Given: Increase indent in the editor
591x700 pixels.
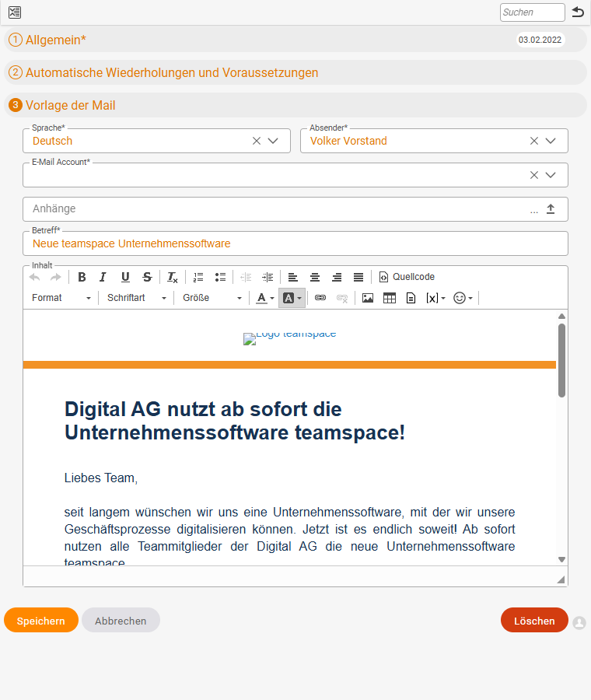Looking at the screenshot, I should tap(268, 277).
